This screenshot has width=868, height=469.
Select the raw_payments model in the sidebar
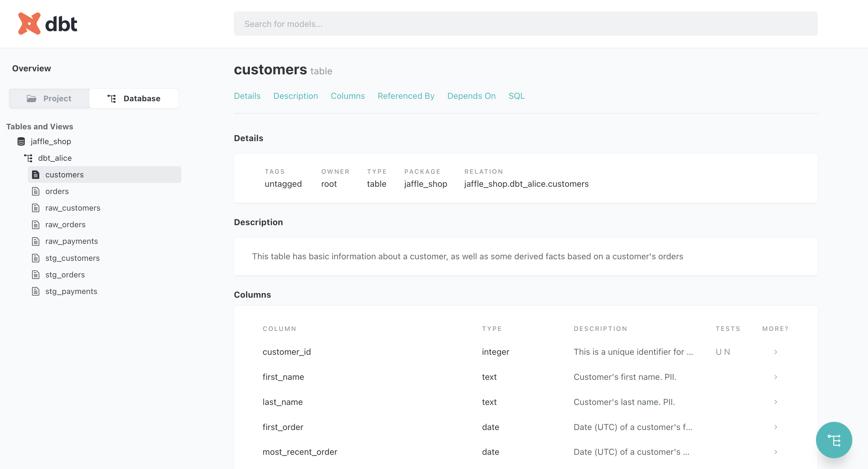pos(71,241)
